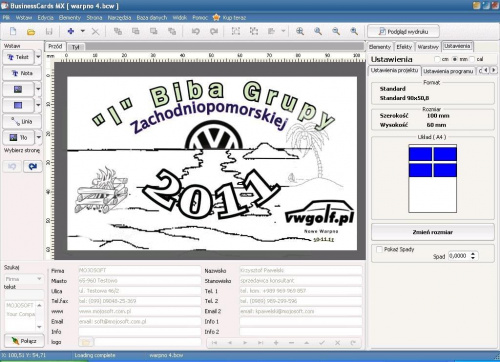The width and height of the screenshot is (500, 362).
Task: Enable the Pokaż Spady checkbox
Action: 379,249
